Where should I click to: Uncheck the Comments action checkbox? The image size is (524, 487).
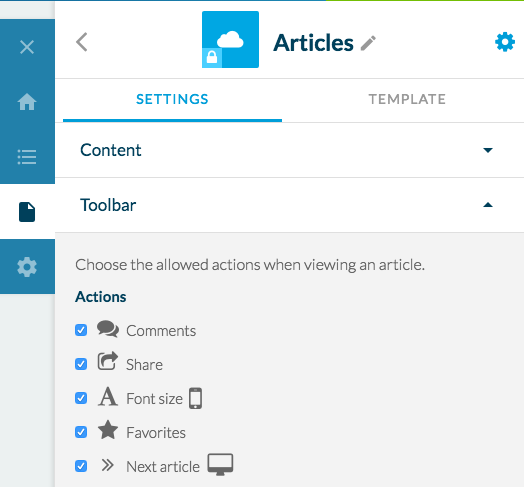point(81,330)
